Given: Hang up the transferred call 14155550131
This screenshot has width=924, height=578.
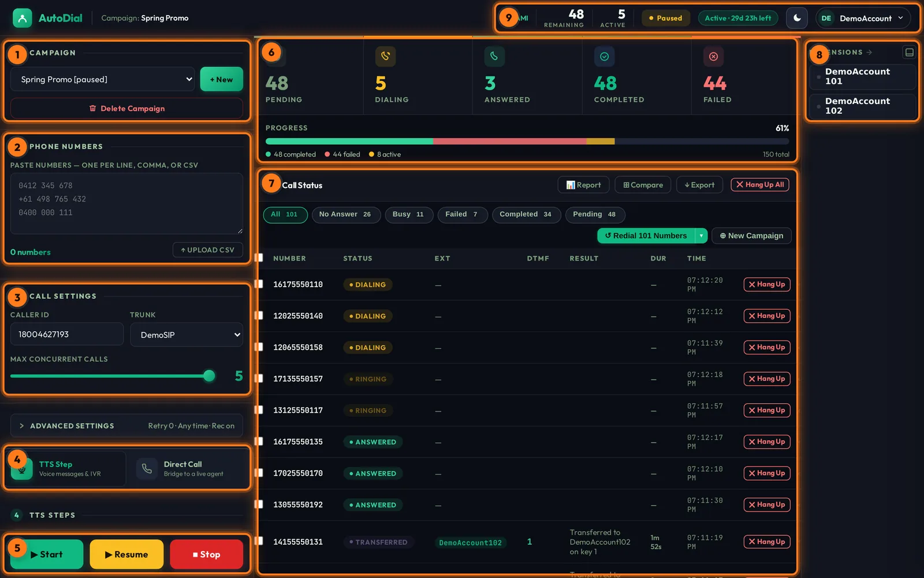Looking at the screenshot, I should (x=767, y=542).
